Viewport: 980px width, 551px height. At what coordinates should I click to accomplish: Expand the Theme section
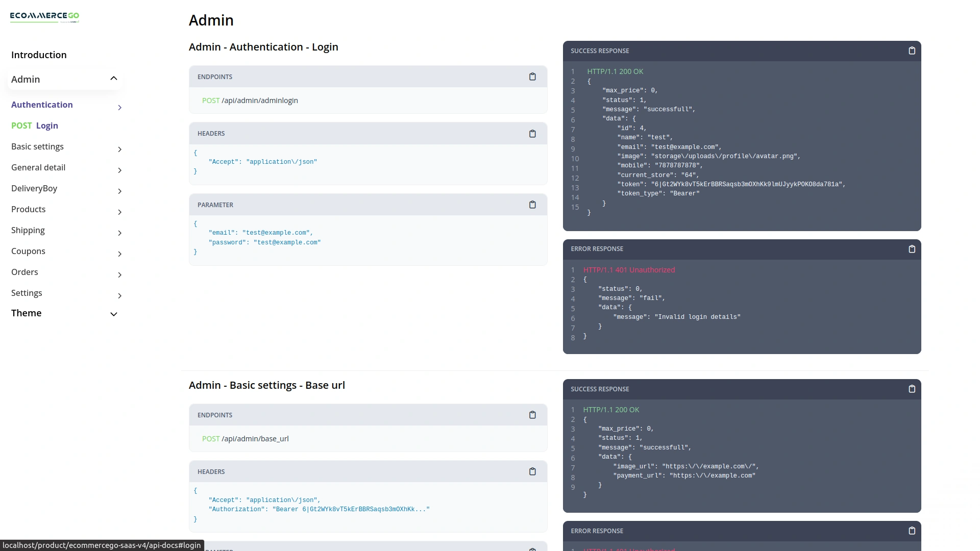coord(26,313)
